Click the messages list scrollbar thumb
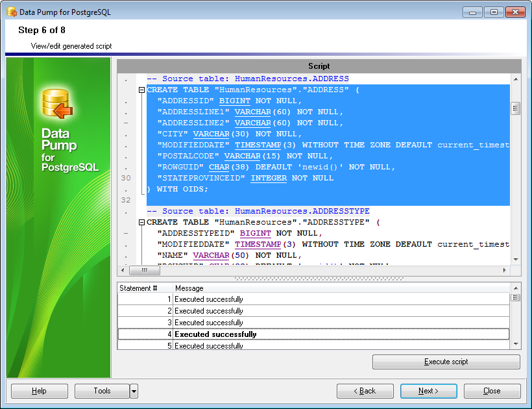The width and height of the screenshot is (532, 409). 515,298
